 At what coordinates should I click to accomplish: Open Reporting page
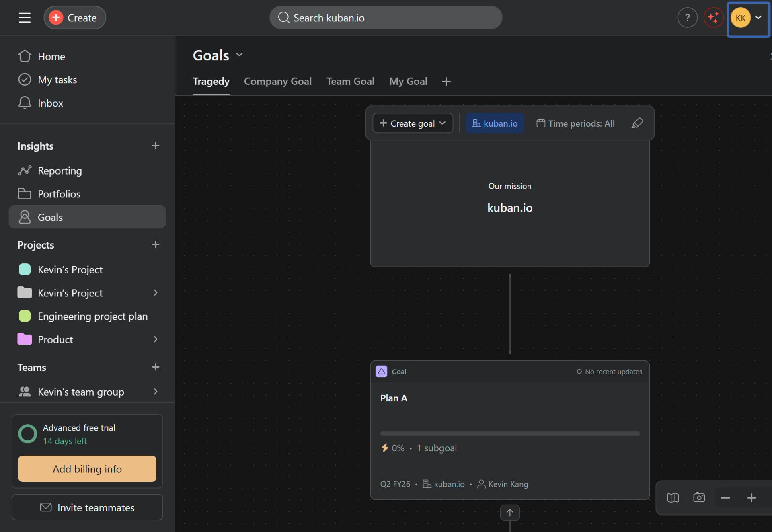[x=87, y=170]
